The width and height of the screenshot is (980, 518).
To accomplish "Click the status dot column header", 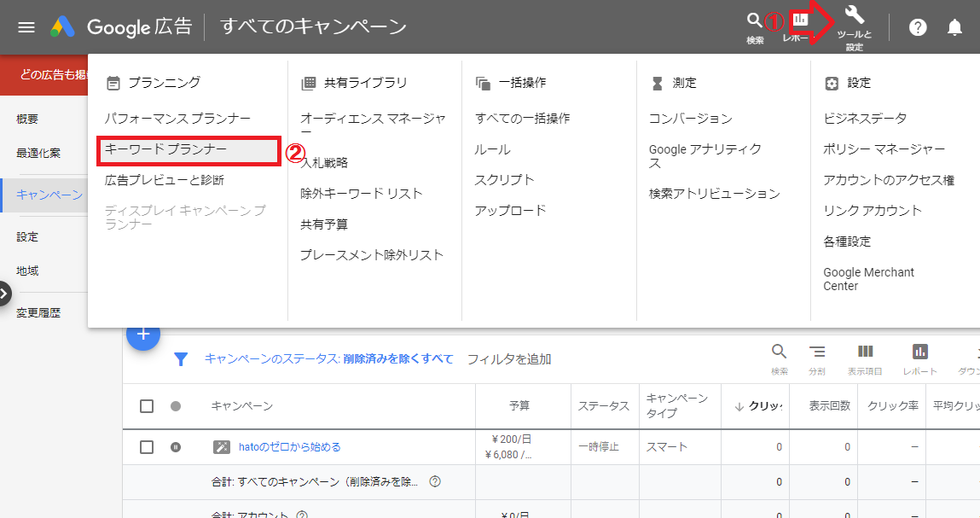I will point(176,406).
